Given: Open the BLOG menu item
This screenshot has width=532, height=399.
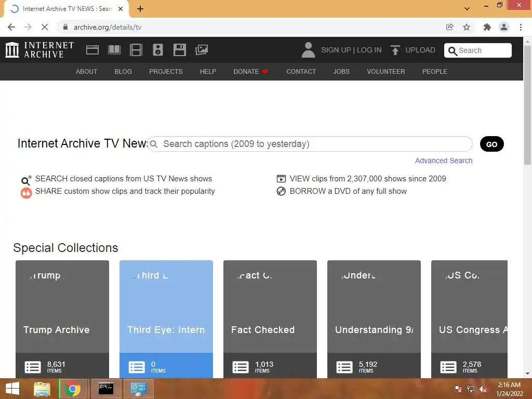Looking at the screenshot, I should [123, 72].
